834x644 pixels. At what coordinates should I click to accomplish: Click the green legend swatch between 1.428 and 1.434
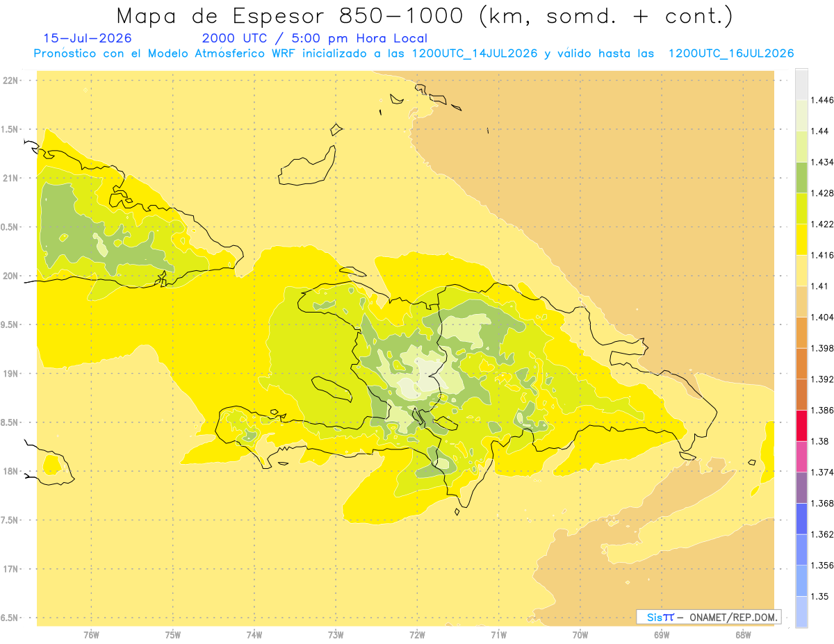pyautogui.click(x=801, y=178)
